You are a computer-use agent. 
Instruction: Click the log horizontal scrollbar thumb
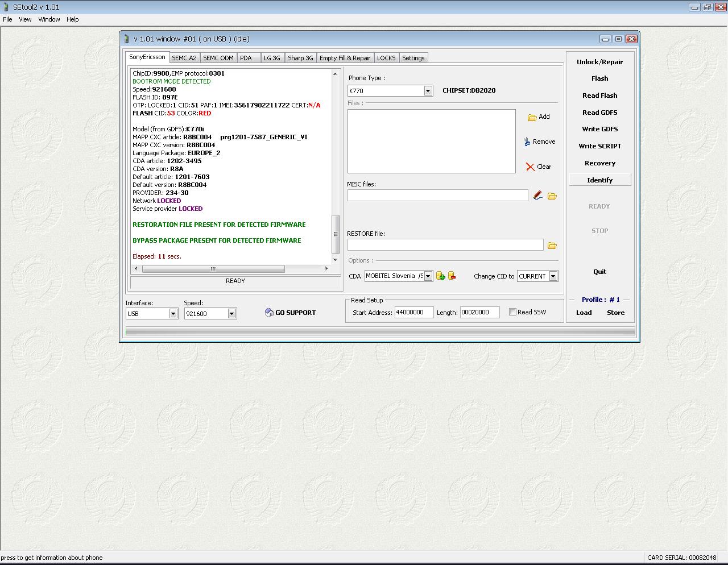pos(213,269)
